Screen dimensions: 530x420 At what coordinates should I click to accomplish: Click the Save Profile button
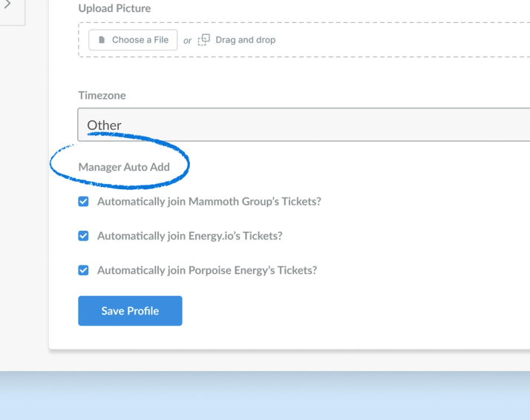coord(130,311)
